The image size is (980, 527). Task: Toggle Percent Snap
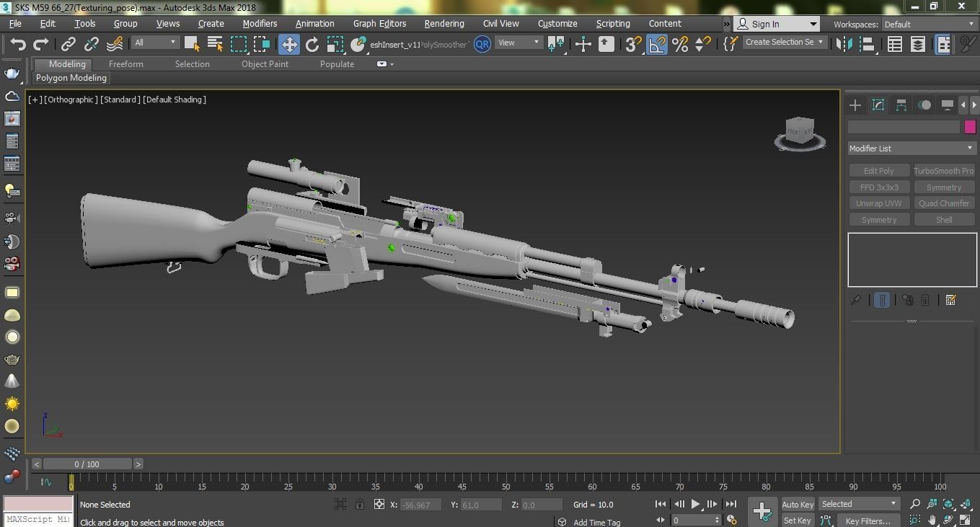click(x=679, y=44)
